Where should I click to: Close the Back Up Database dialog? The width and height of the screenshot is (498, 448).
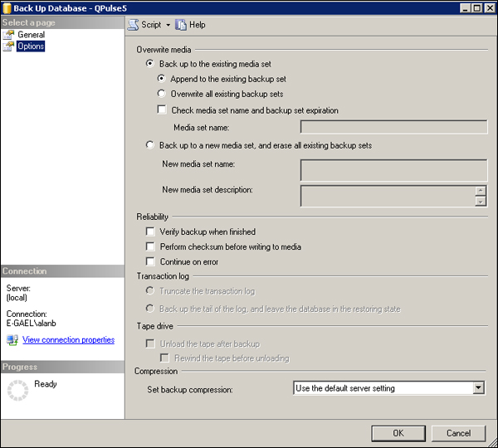490,8
